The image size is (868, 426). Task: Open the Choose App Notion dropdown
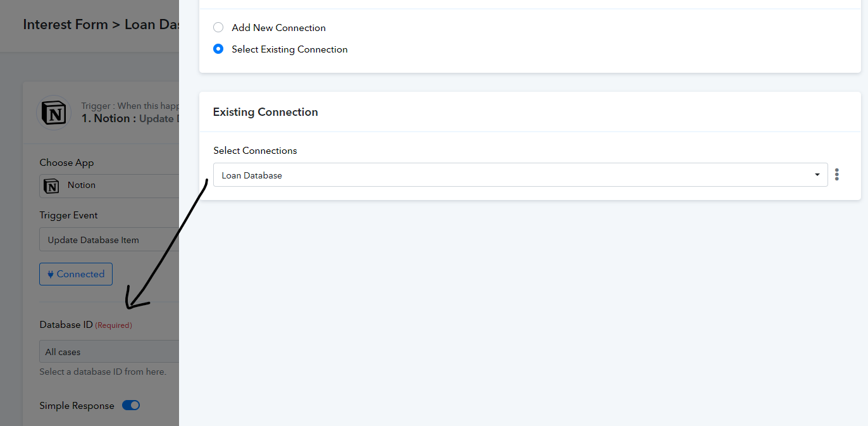tap(109, 185)
